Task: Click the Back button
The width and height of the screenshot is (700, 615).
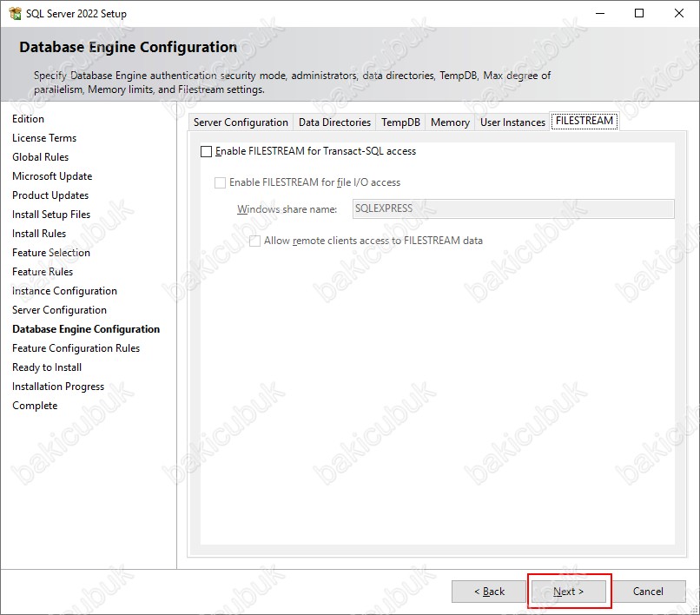Action: tap(489, 592)
